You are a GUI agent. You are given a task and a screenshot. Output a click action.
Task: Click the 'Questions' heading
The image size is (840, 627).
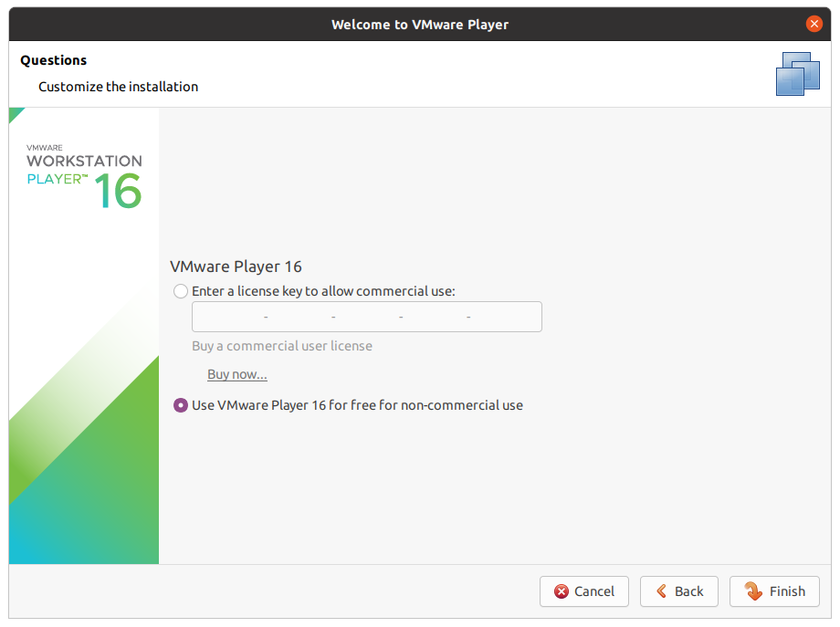pyautogui.click(x=54, y=60)
